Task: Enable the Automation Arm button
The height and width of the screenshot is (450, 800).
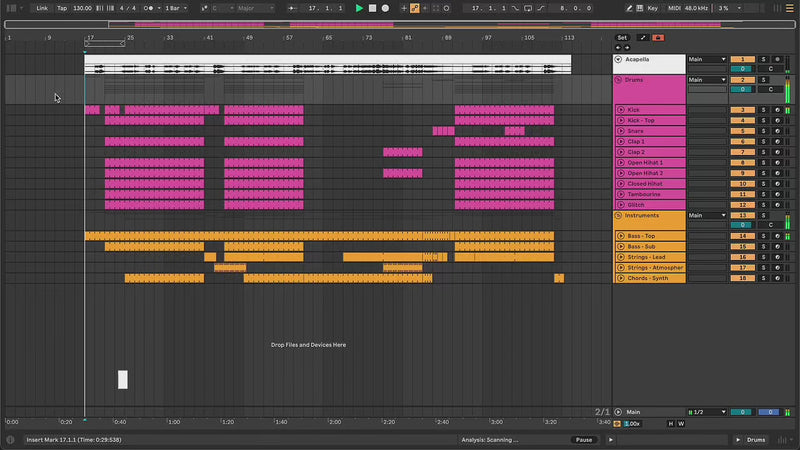Action: click(x=415, y=8)
